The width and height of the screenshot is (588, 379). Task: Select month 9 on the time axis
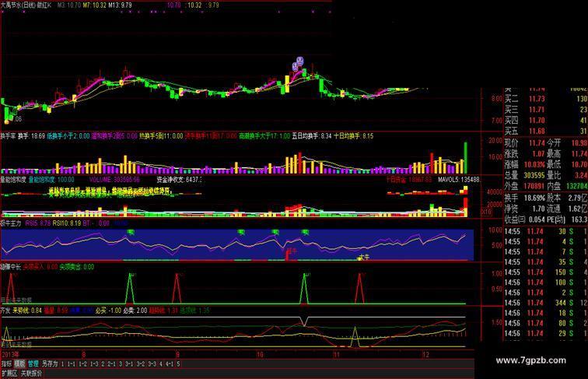[x=178, y=354]
